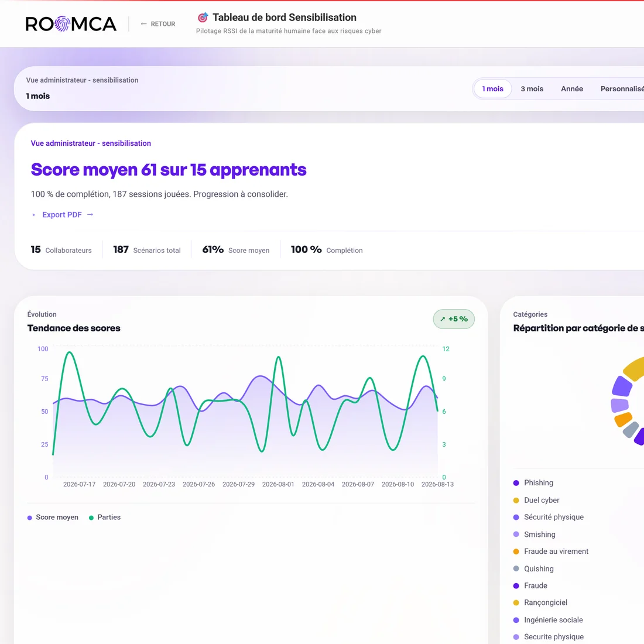Switch to the Année period tab
Image resolution: width=644 pixels, height=644 pixels.
tap(572, 89)
